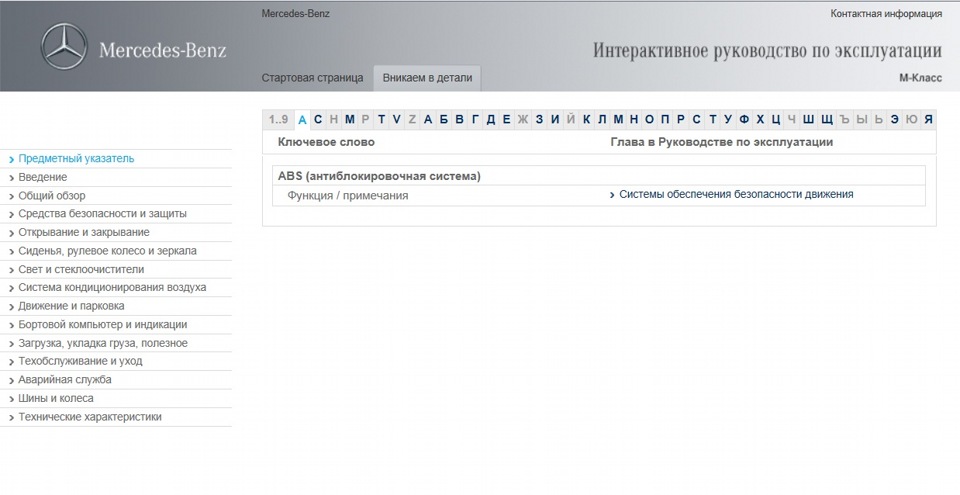Screen dimensions: 960x495
Task: Choose the letter П in the alphabet bar
Action: coord(665,119)
